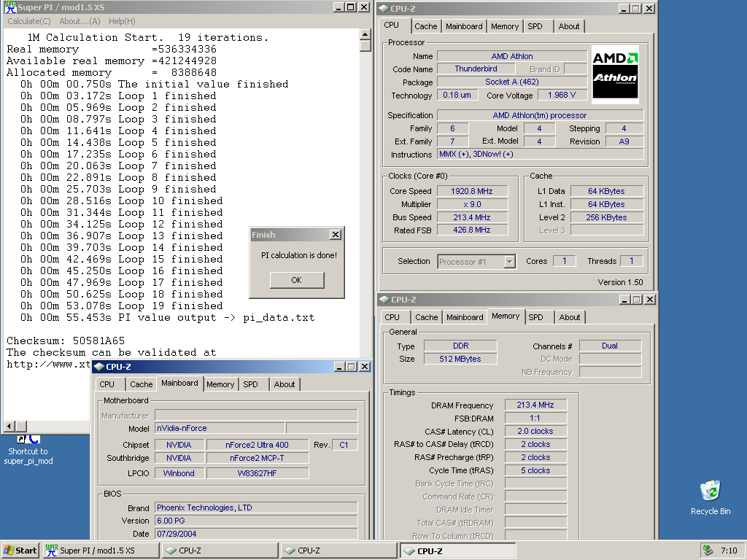
Task: Open the About tab in the Mainboard CPU-Z window
Action: (285, 384)
